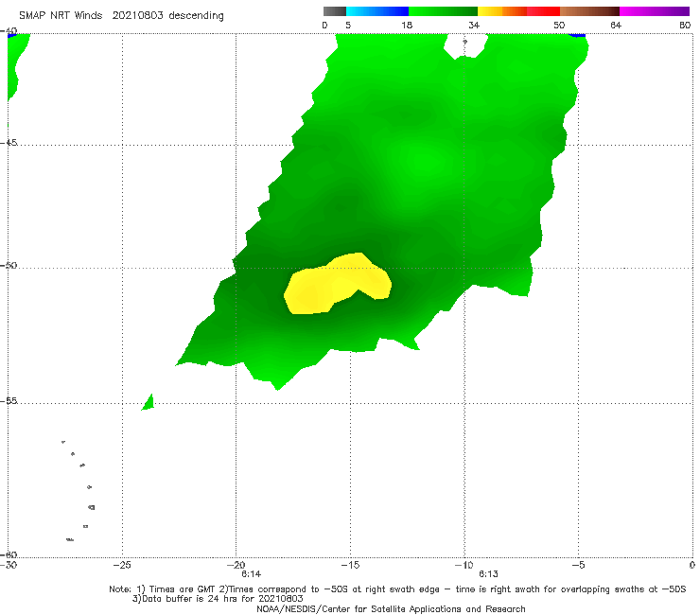Select the blue segment of the color bar
Screen dimensions: 700x615
tap(377, 11)
